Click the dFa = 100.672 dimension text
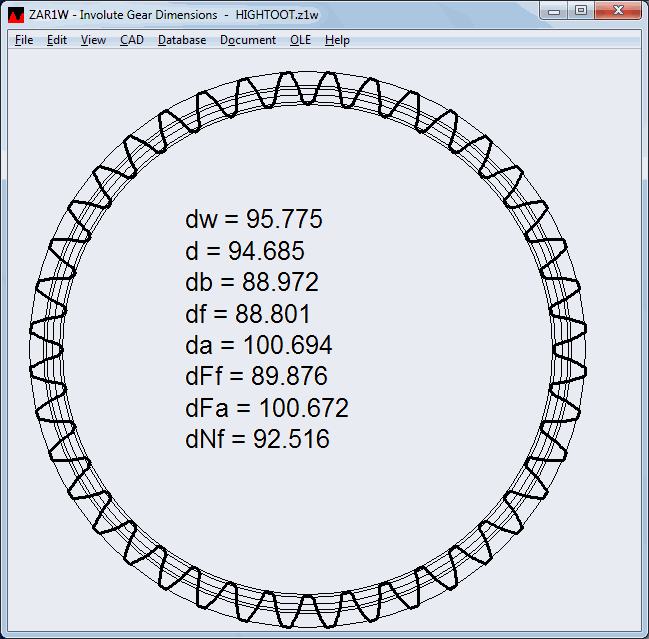This screenshot has width=649, height=639. [267, 408]
